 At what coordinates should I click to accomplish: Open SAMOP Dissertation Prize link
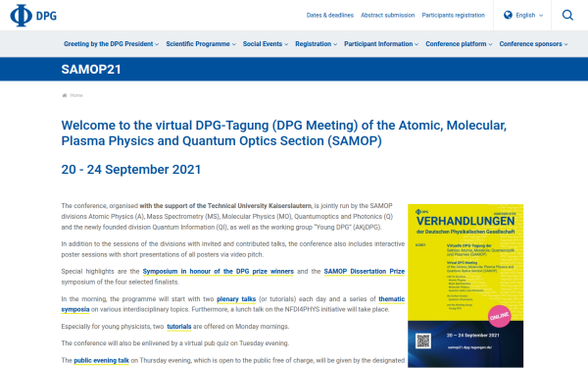[x=365, y=271]
